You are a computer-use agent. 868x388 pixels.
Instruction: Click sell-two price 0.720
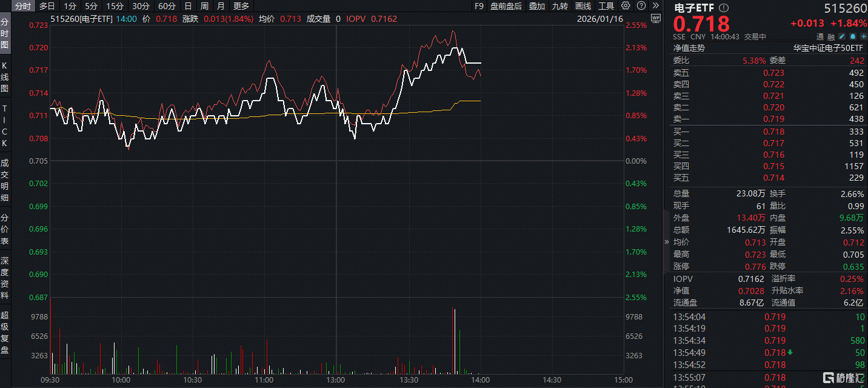click(x=773, y=107)
